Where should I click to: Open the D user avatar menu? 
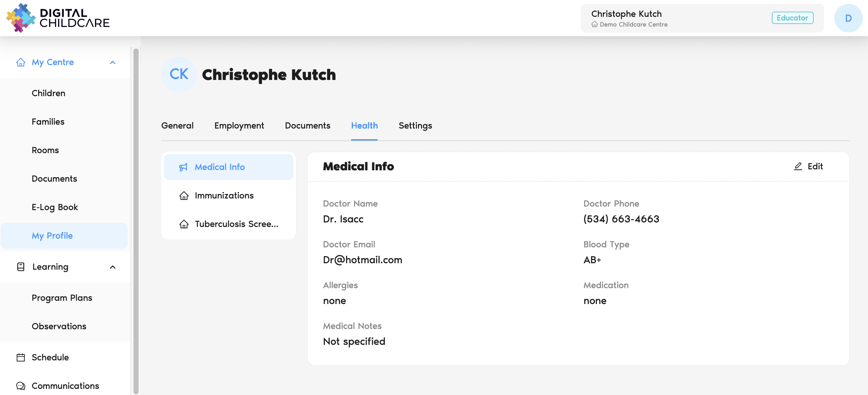click(x=848, y=18)
